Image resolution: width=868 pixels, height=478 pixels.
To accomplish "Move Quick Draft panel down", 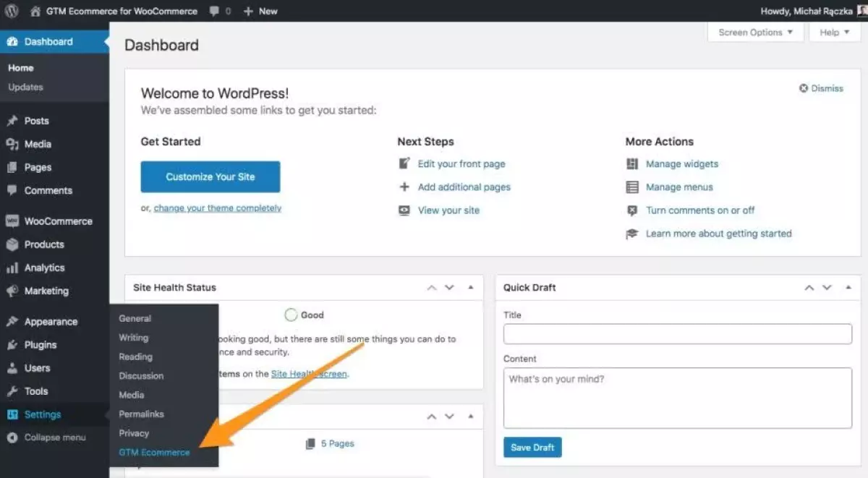I will pyautogui.click(x=827, y=288).
